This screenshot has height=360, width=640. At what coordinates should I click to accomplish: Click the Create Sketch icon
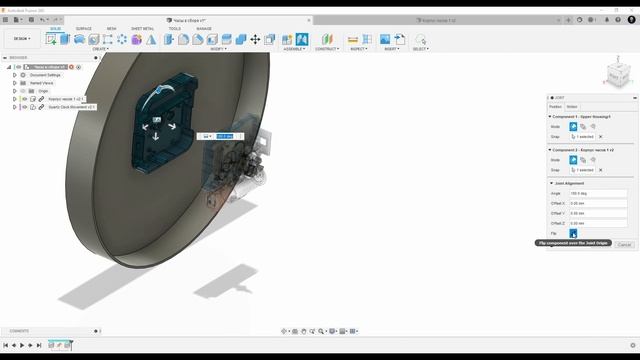(51, 39)
